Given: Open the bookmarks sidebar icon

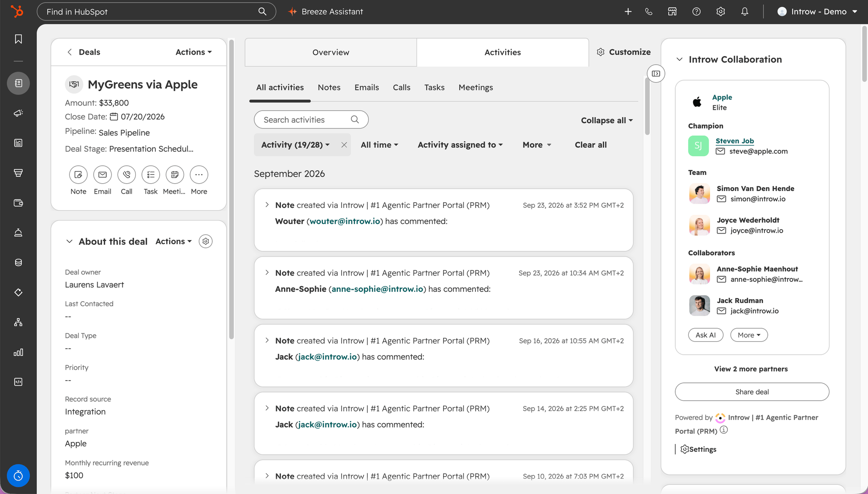Looking at the screenshot, I should coord(18,39).
